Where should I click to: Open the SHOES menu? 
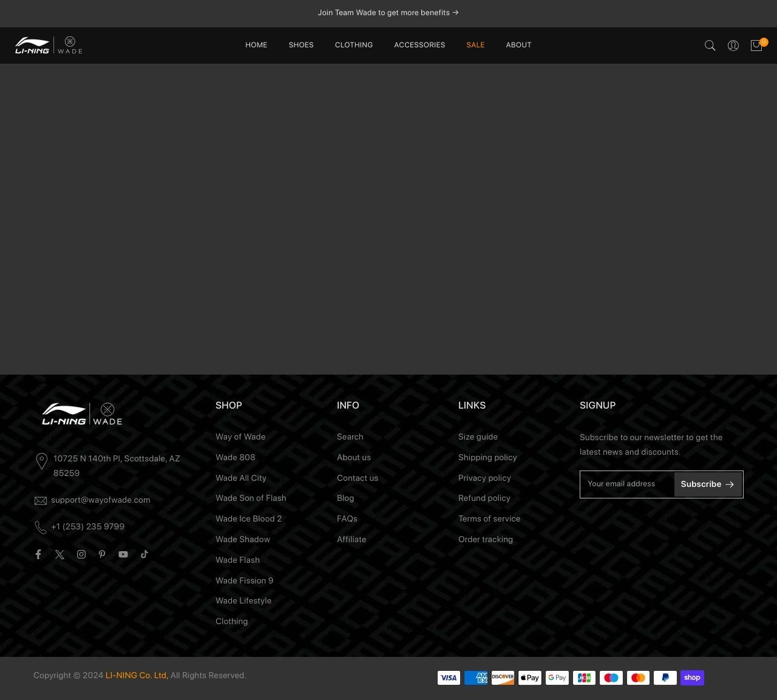[301, 45]
